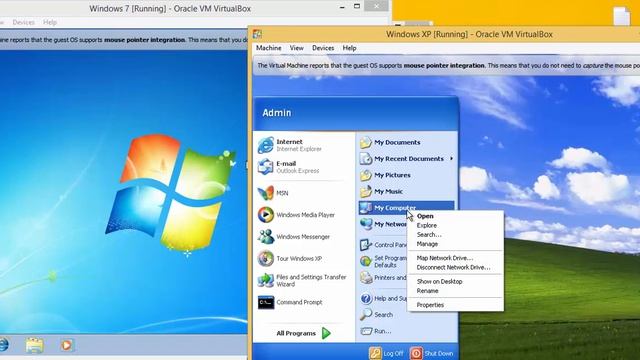Choose Disconnect Network Drive... option
Viewport: 640px width, 360px height.
(x=453, y=267)
